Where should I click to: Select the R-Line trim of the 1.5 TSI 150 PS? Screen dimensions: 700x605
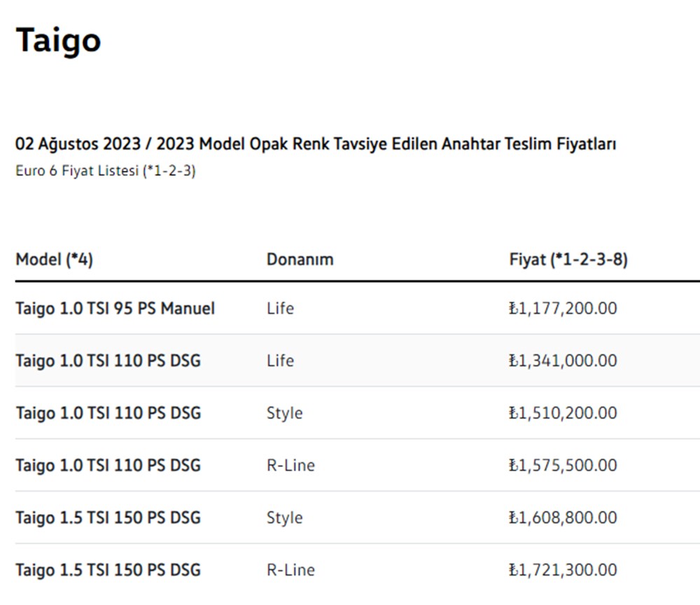[290, 570]
